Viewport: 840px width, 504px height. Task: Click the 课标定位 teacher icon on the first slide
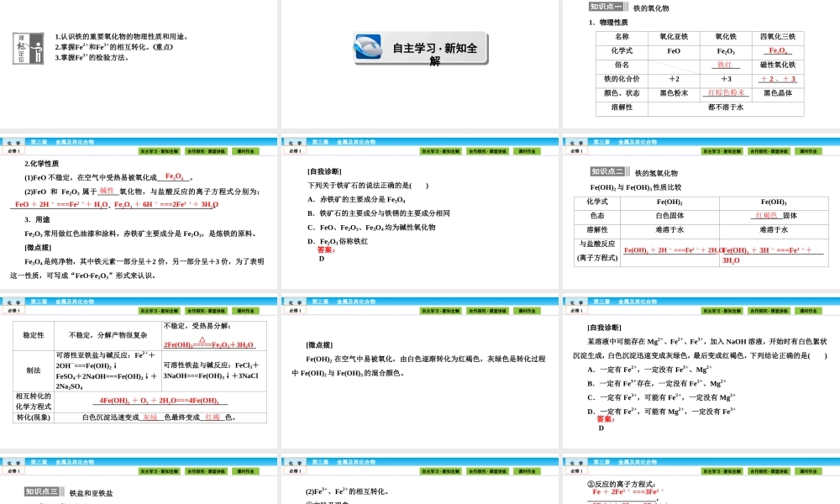click(x=28, y=48)
